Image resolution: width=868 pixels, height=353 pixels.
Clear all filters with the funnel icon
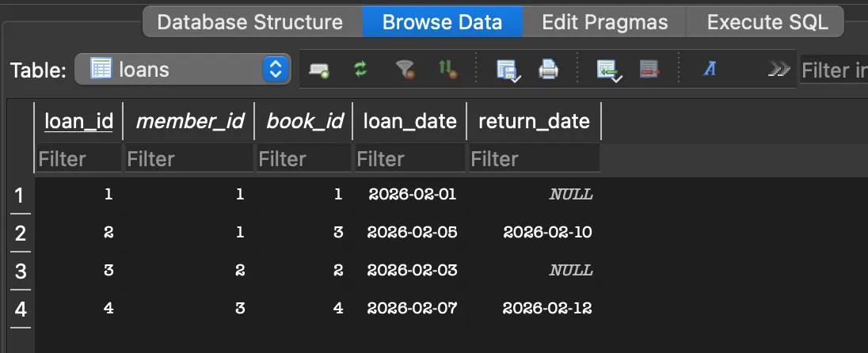click(x=405, y=70)
